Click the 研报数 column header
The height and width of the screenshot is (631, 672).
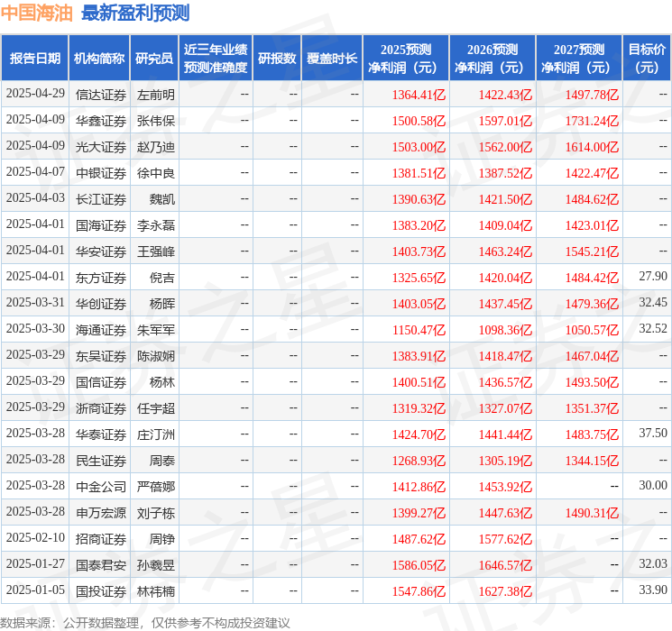pyautogui.click(x=277, y=59)
